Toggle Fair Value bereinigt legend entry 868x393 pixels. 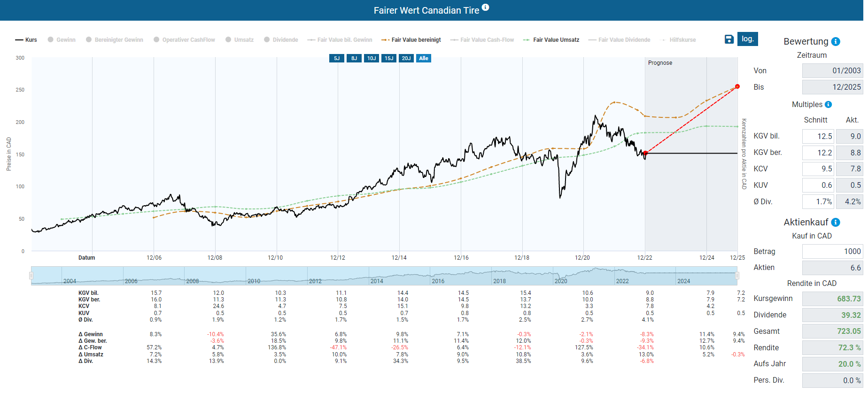pos(411,40)
